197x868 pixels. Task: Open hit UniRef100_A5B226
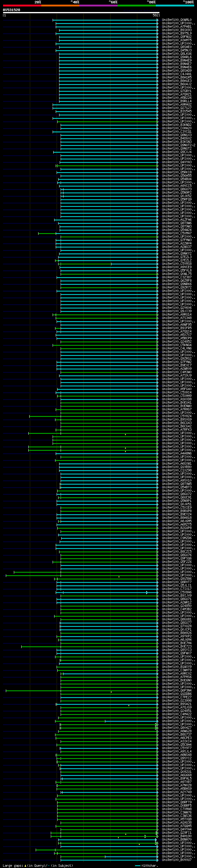point(177,98)
